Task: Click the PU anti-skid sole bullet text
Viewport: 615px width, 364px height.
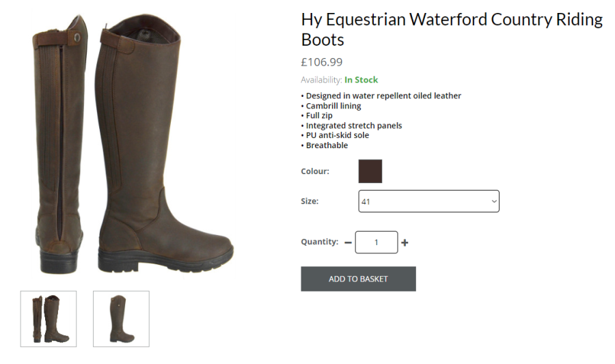Action: click(x=338, y=135)
